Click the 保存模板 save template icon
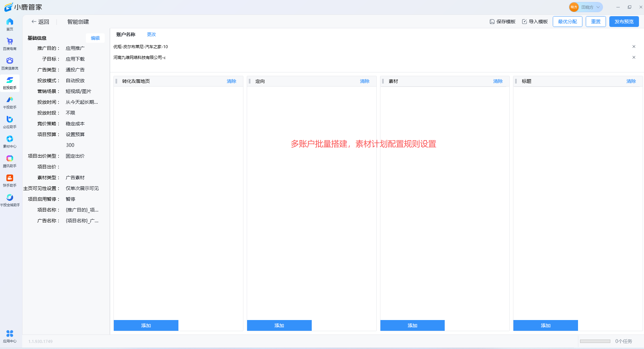 pyautogui.click(x=502, y=21)
